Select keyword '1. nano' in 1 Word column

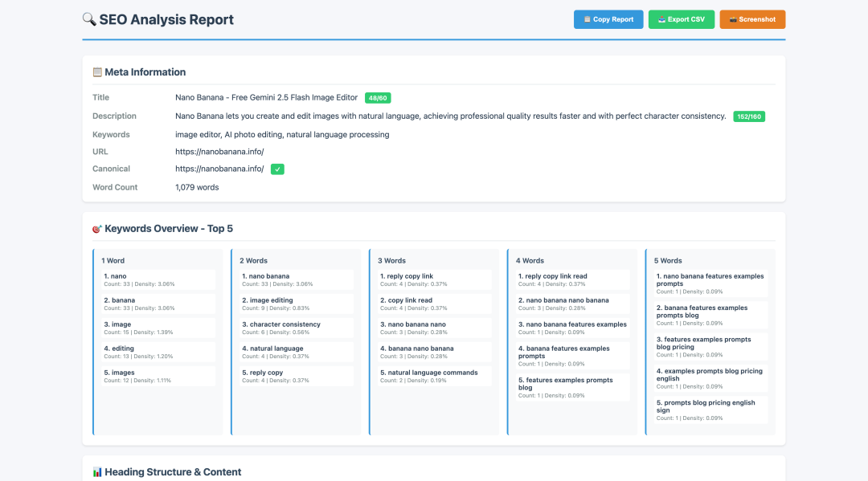(x=158, y=279)
